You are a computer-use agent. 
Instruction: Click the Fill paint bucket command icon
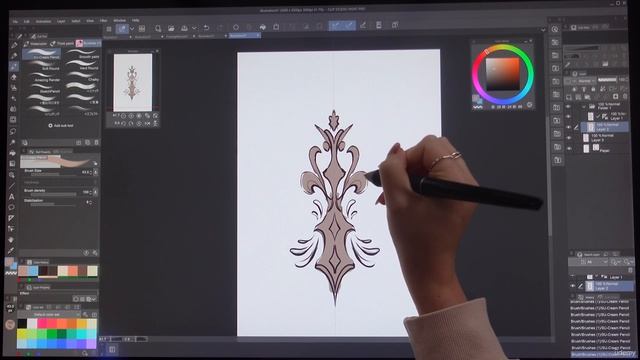(x=263, y=27)
